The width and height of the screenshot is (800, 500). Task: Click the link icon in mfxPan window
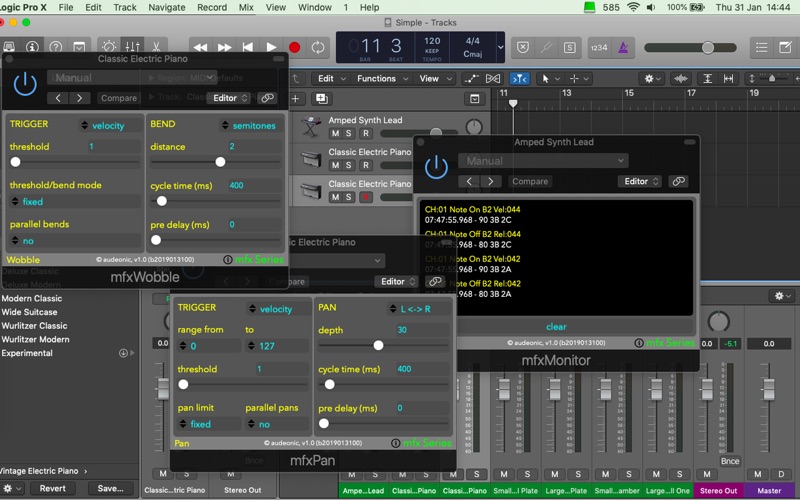click(435, 281)
